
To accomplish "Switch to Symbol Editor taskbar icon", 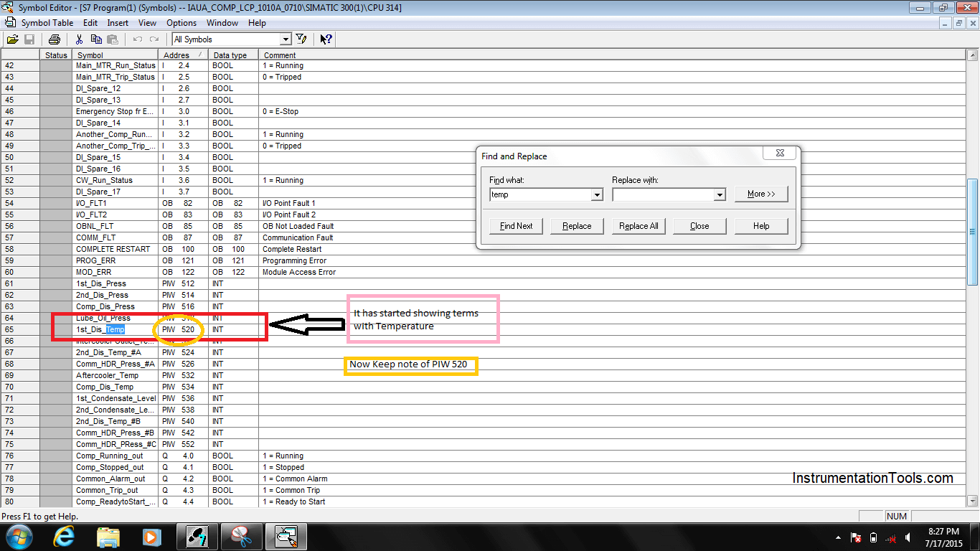I will point(286,537).
